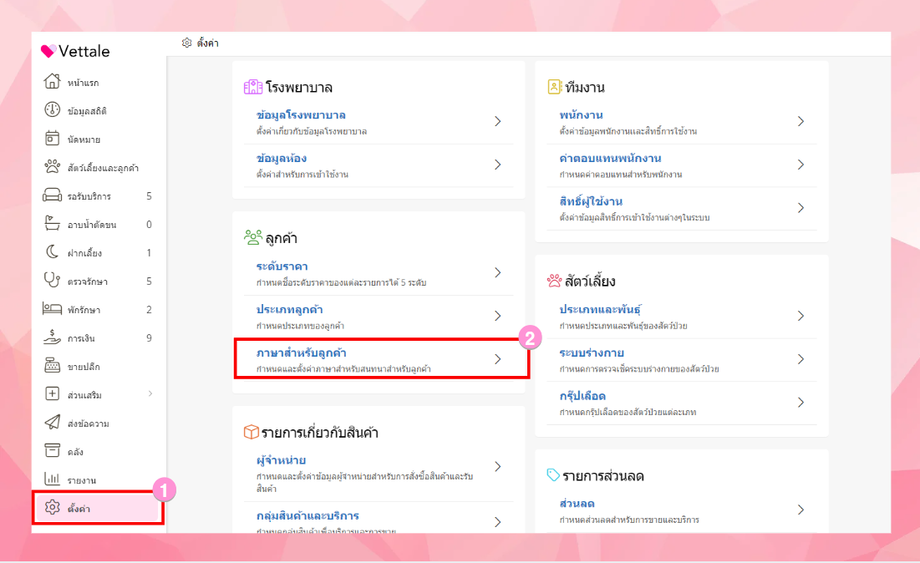Open the รายงาน bar chart icon
Screen dimensions: 920x563
(x=52, y=479)
